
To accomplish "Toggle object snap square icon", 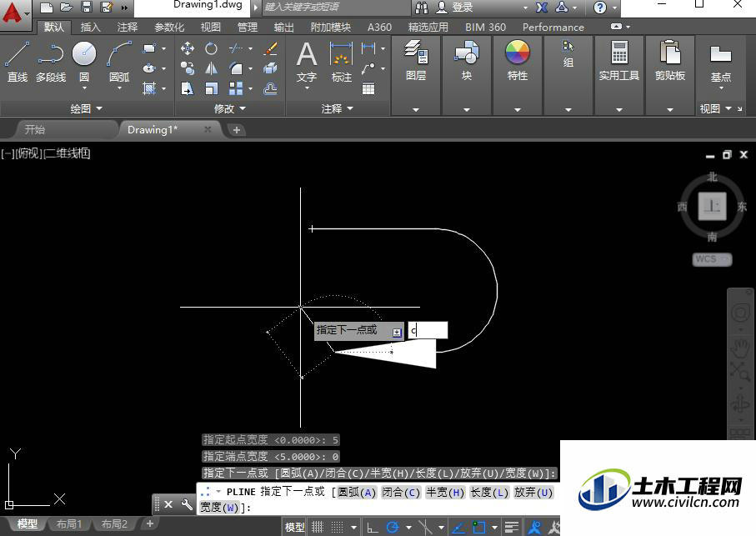I will [478, 527].
